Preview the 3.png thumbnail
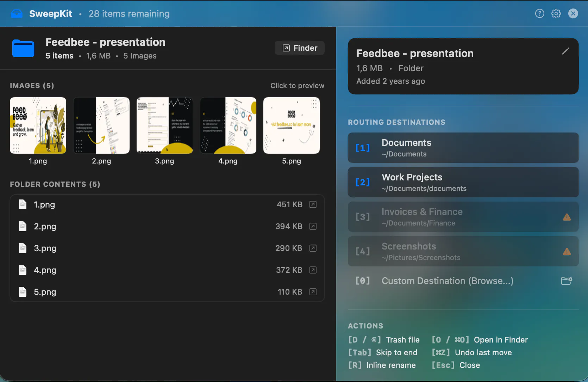Viewport: 588px width, 382px height. coord(165,125)
